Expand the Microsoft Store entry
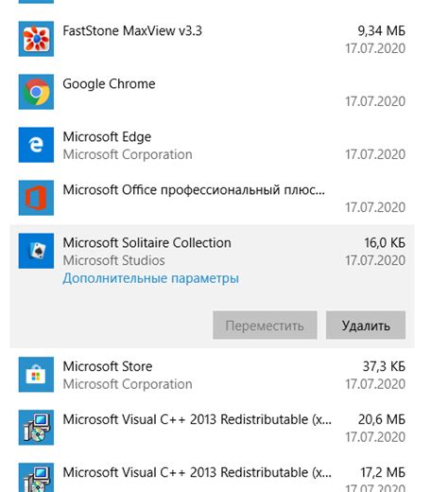 [x=212, y=375]
